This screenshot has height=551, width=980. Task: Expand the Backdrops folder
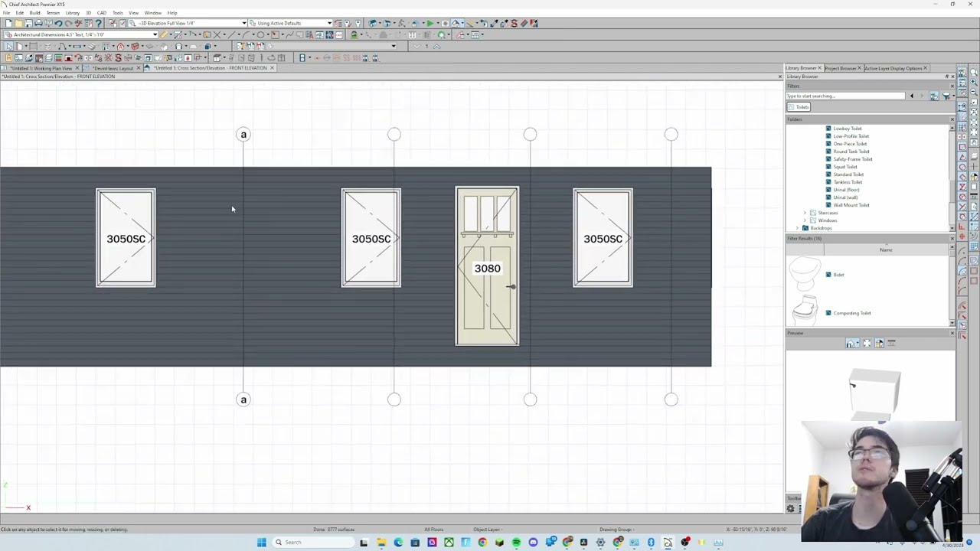tap(797, 228)
